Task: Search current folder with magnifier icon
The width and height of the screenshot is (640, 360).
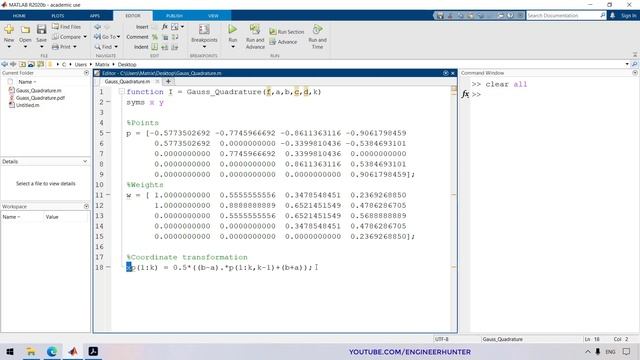Action: 634,64
